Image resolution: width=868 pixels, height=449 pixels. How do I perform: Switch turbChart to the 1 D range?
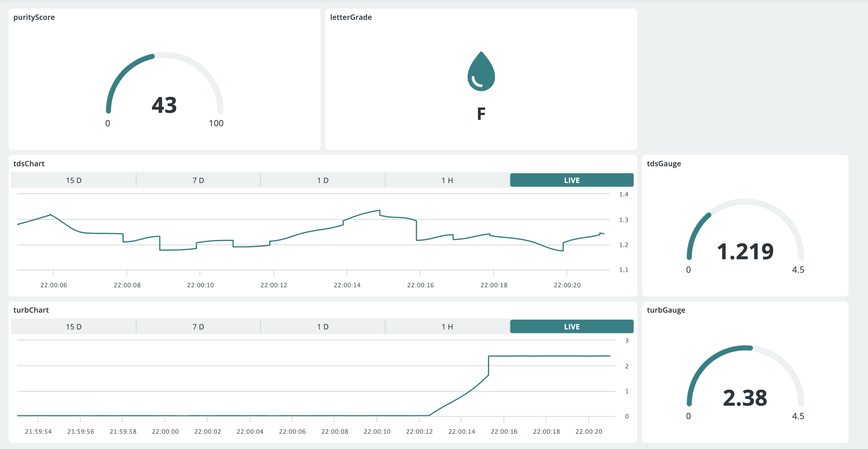323,327
